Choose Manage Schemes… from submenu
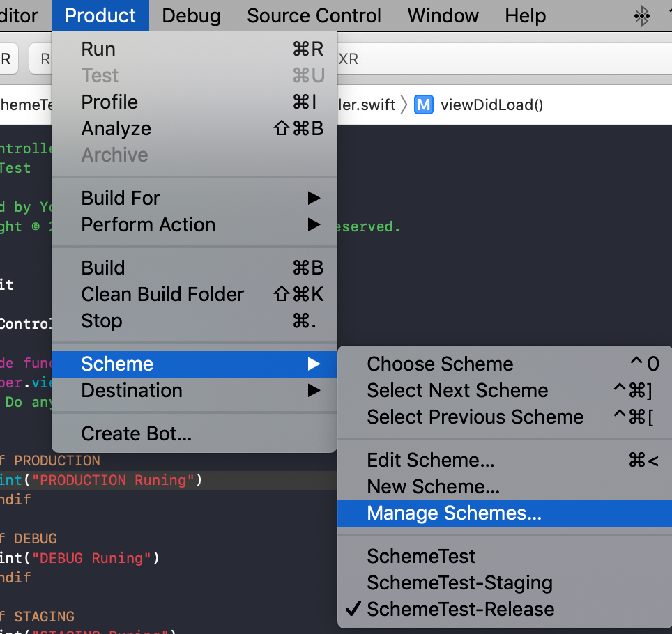Image resolution: width=672 pixels, height=634 pixels. pyautogui.click(x=454, y=513)
